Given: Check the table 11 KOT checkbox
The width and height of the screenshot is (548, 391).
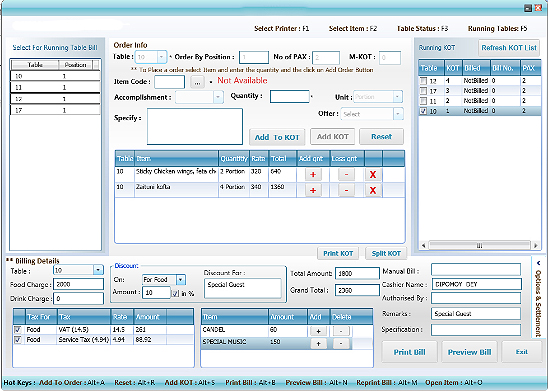Looking at the screenshot, I should (423, 101).
